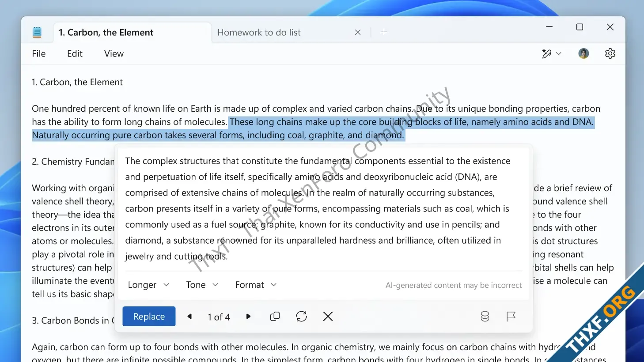This screenshot has height=362, width=644.
Task: Click the highlighted 'Naturally occurring pure carbon' sentence
Action: (x=218, y=135)
